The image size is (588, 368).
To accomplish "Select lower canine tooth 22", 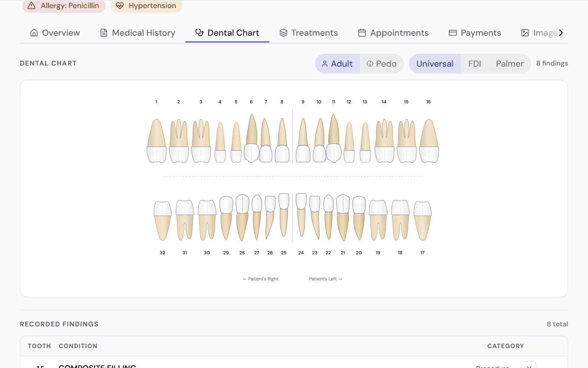I will [329, 217].
